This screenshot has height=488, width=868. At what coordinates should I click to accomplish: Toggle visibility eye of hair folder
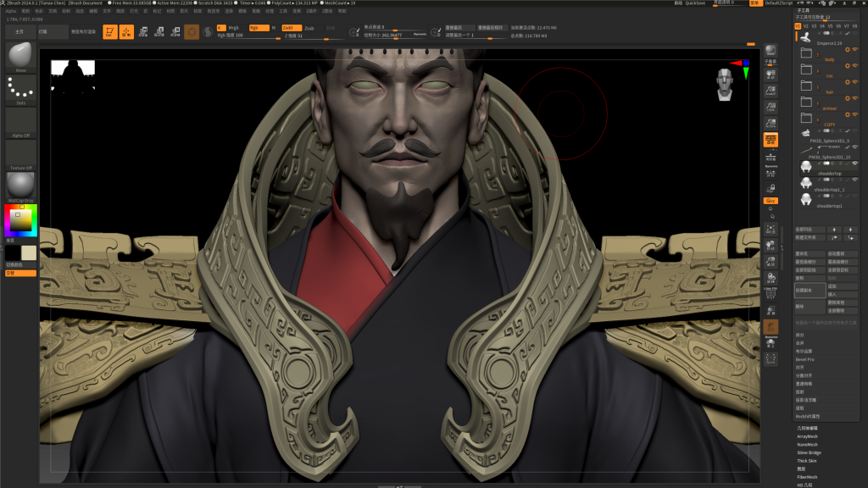pyautogui.click(x=855, y=82)
